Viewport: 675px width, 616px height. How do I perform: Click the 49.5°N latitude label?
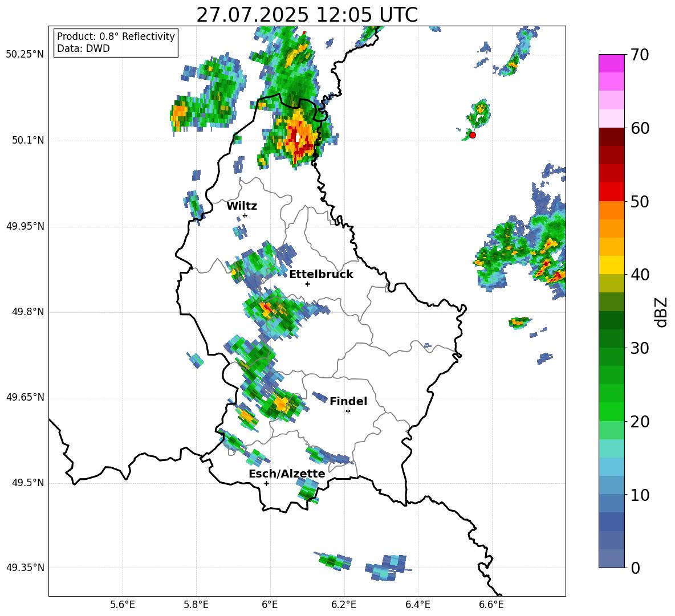pos(28,483)
